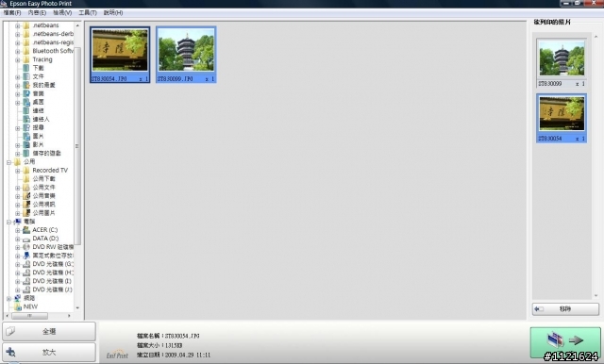Click the 放大 zoom button

point(49,352)
